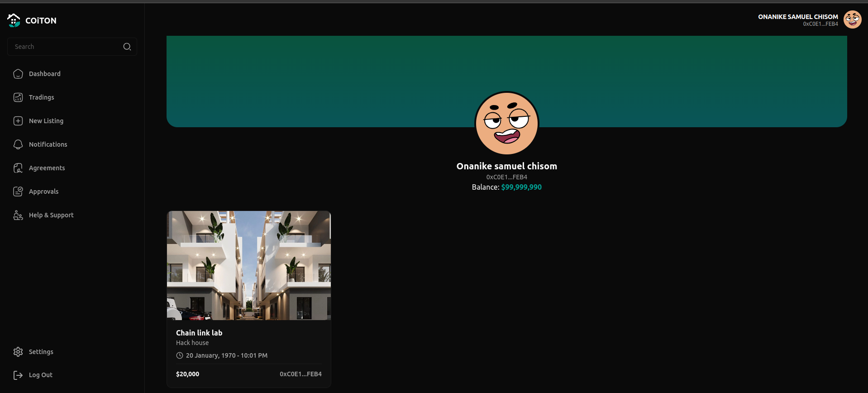Click the large profile avatar image
The image size is (868, 393).
(x=507, y=123)
